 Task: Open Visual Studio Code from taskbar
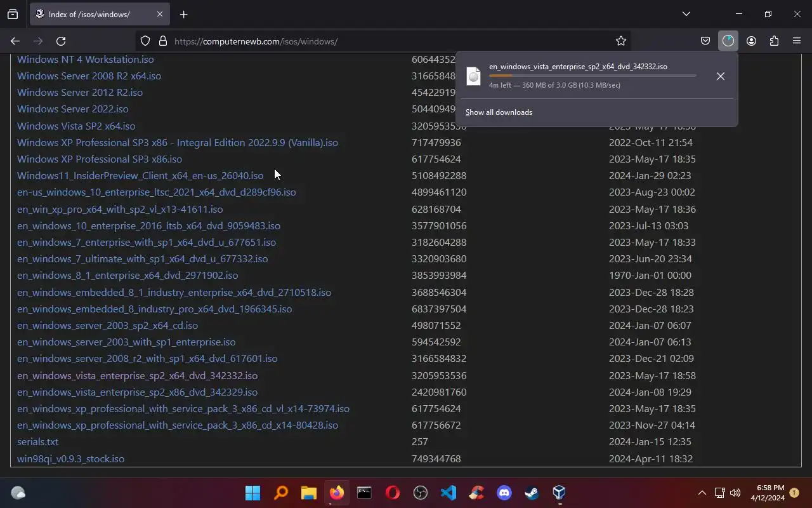pyautogui.click(x=449, y=493)
